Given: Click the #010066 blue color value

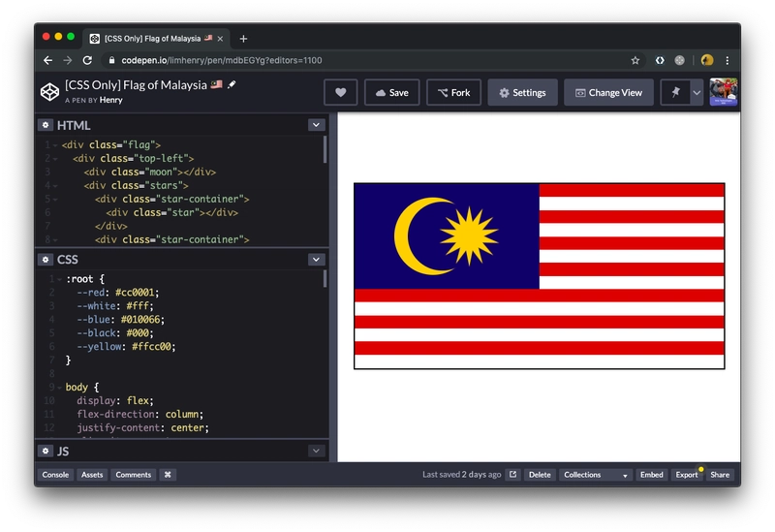Looking at the screenshot, I should click(x=140, y=320).
